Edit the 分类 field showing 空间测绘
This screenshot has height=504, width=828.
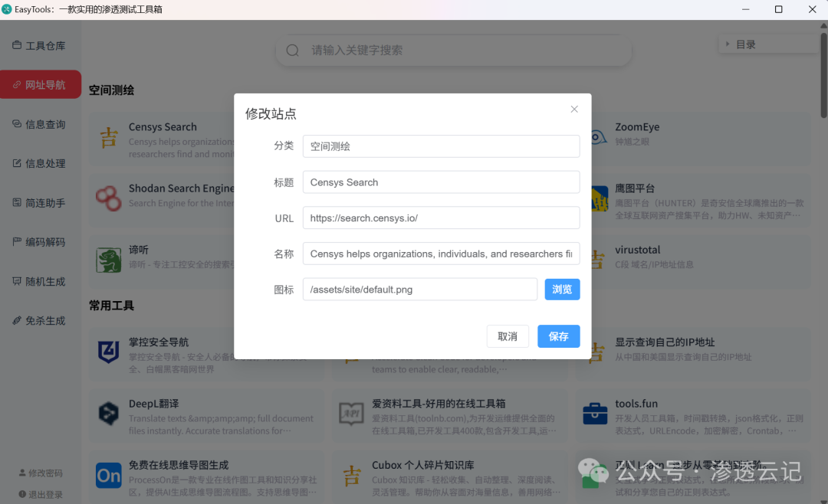click(441, 146)
